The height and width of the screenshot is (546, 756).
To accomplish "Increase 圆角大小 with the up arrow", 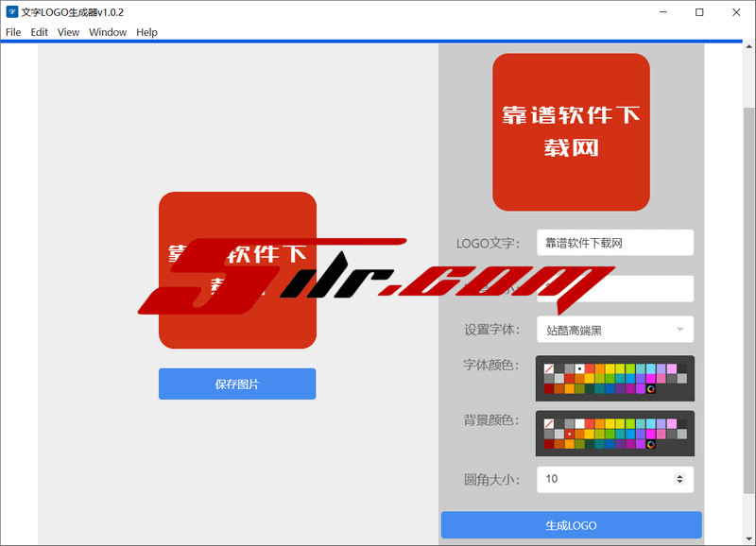I will [679, 476].
